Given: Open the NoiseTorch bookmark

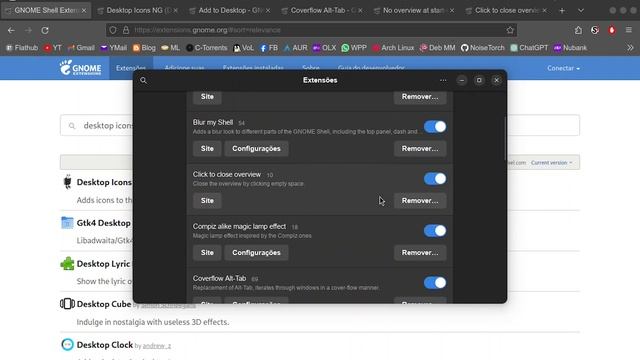Looking at the screenshot, I should coord(482,48).
